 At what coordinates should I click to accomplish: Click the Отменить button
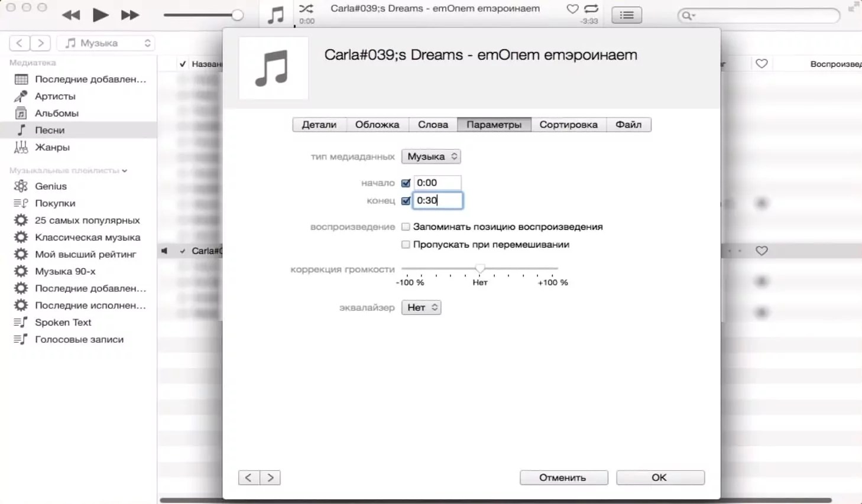click(564, 478)
